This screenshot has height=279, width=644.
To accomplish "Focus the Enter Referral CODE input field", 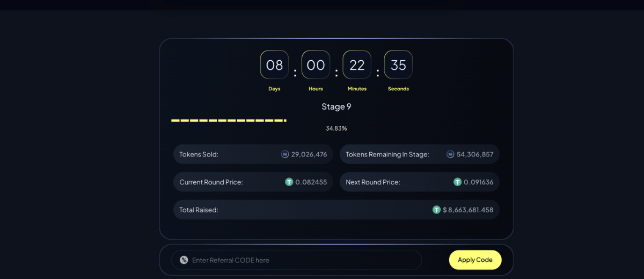I will (301, 260).
